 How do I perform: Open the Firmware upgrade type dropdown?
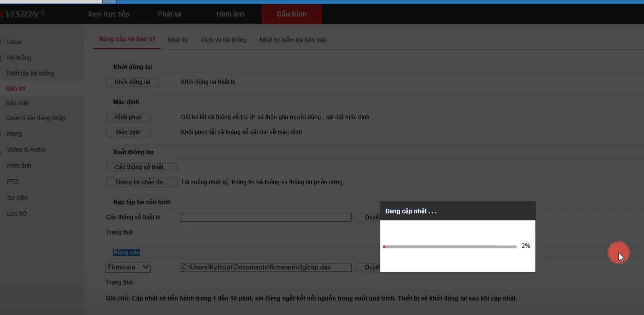pyautogui.click(x=128, y=267)
